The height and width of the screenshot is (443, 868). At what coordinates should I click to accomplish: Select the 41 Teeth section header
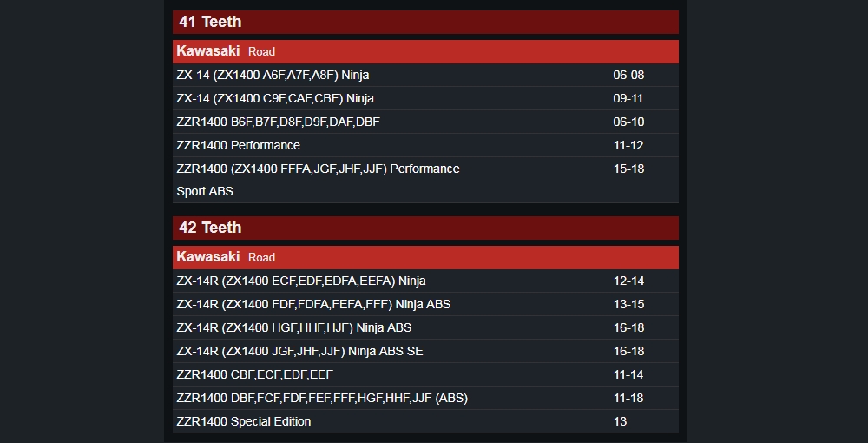click(x=425, y=23)
